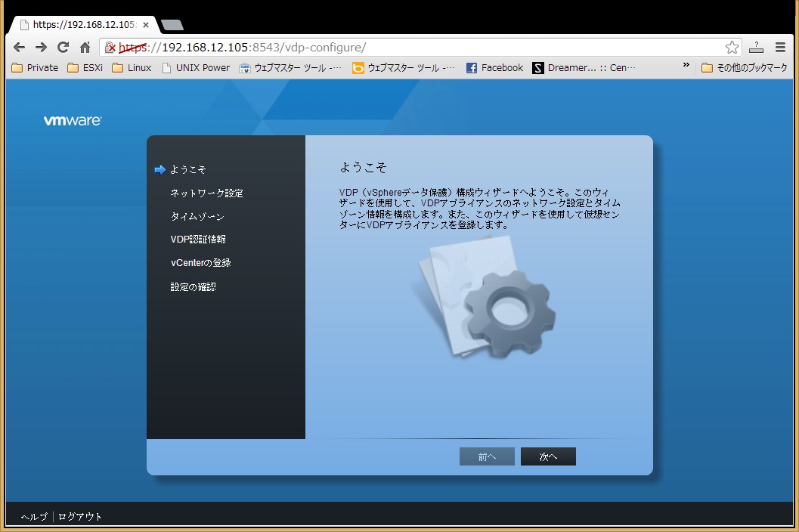Select the VDP認証情報 wizard step

(198, 240)
